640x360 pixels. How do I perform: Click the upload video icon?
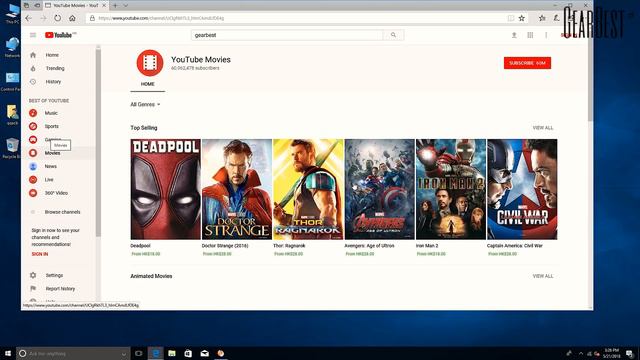(514, 35)
